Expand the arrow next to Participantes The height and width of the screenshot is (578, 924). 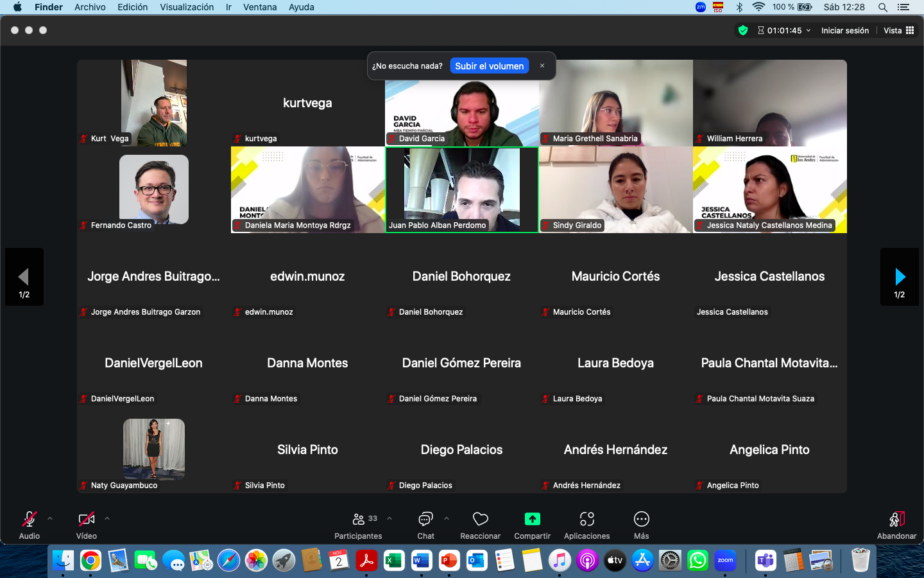pos(389,518)
